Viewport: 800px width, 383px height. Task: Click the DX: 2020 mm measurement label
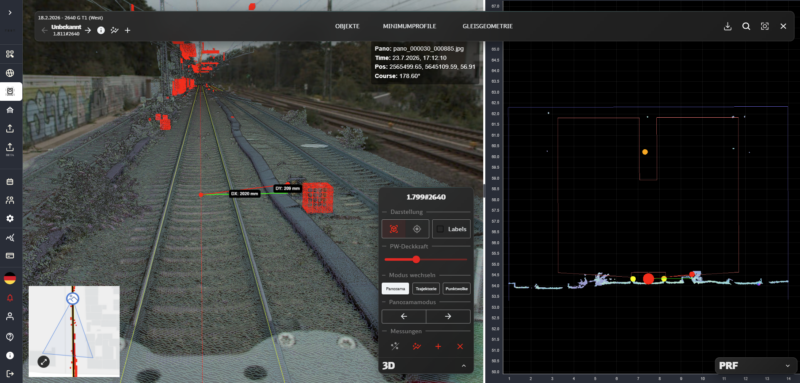pyautogui.click(x=245, y=194)
